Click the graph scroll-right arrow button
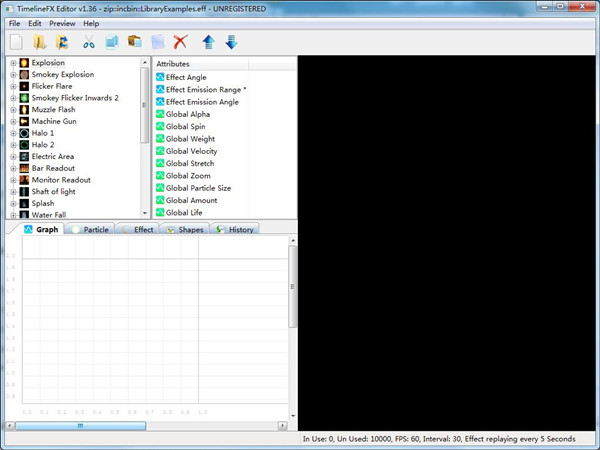The width and height of the screenshot is (600, 450). (x=283, y=426)
